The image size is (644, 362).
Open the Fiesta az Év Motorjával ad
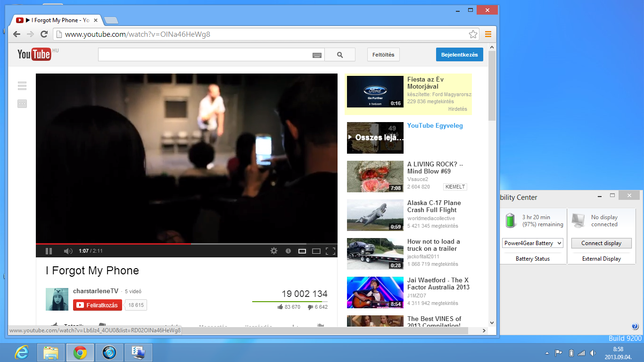(x=425, y=83)
